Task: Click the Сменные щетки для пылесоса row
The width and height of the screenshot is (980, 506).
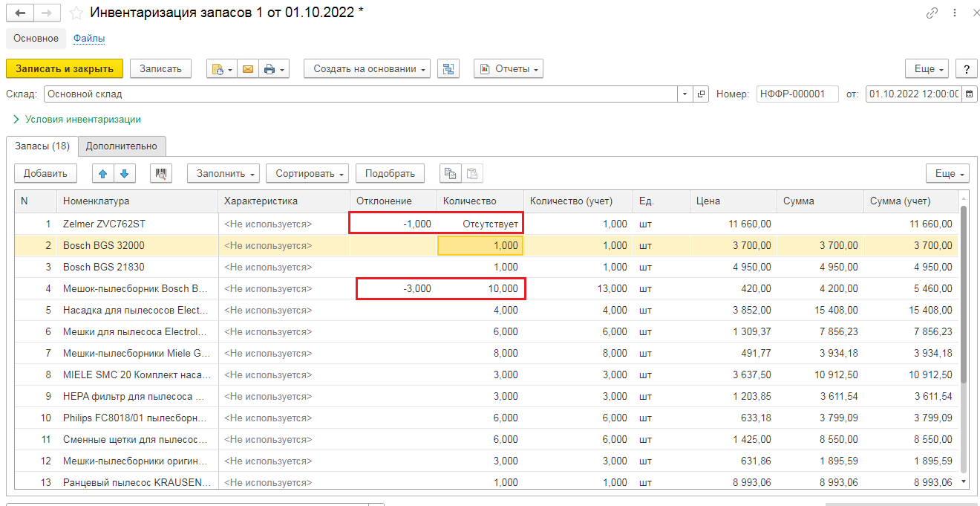Action: pos(486,439)
